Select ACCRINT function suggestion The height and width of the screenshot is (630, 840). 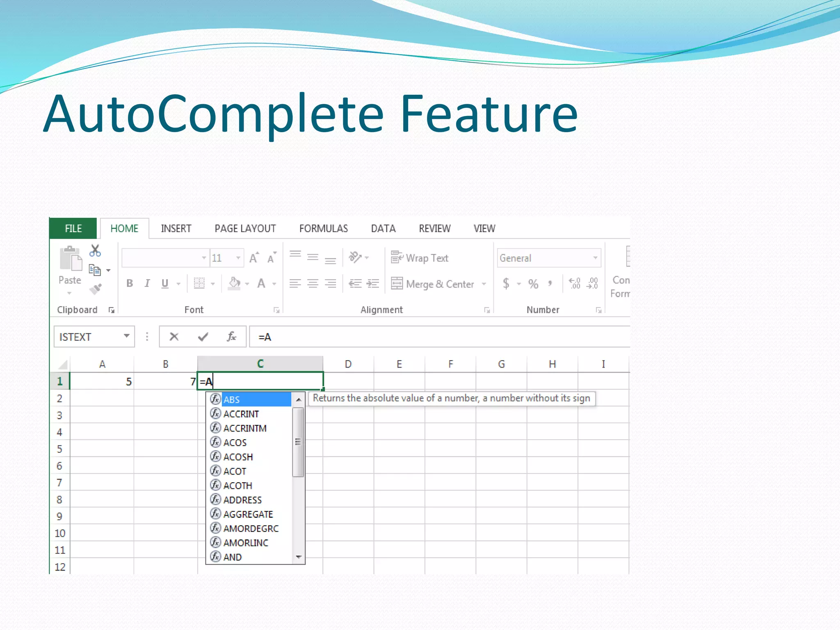[x=250, y=414]
